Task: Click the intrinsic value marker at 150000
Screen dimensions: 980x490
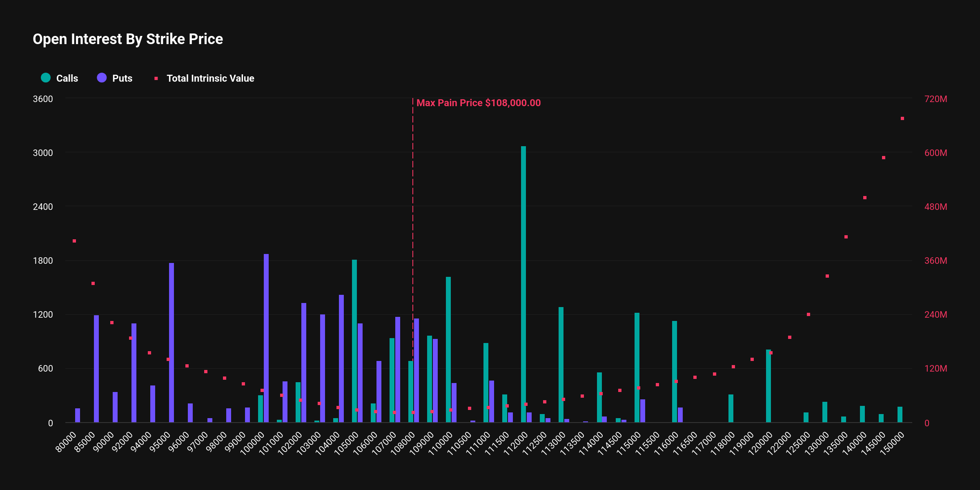Action: (902, 118)
